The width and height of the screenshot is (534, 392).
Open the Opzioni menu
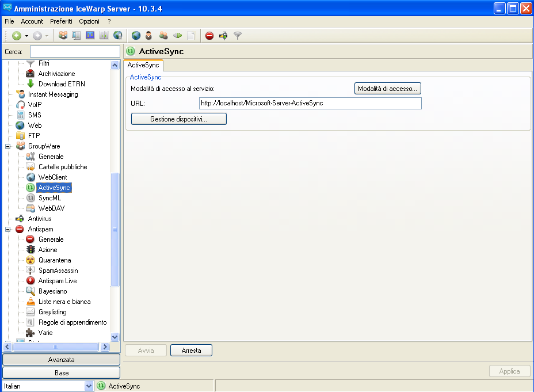click(x=89, y=21)
